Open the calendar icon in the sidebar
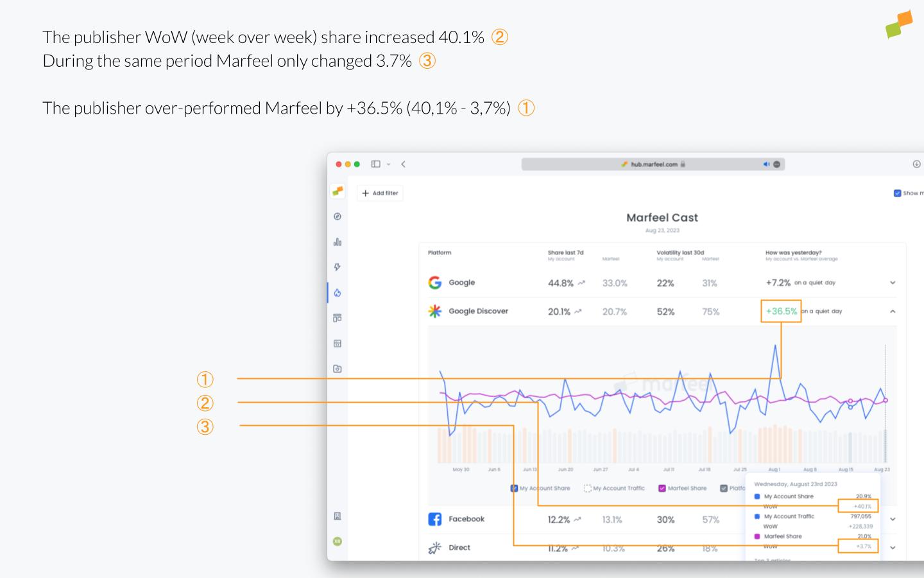 point(338,344)
